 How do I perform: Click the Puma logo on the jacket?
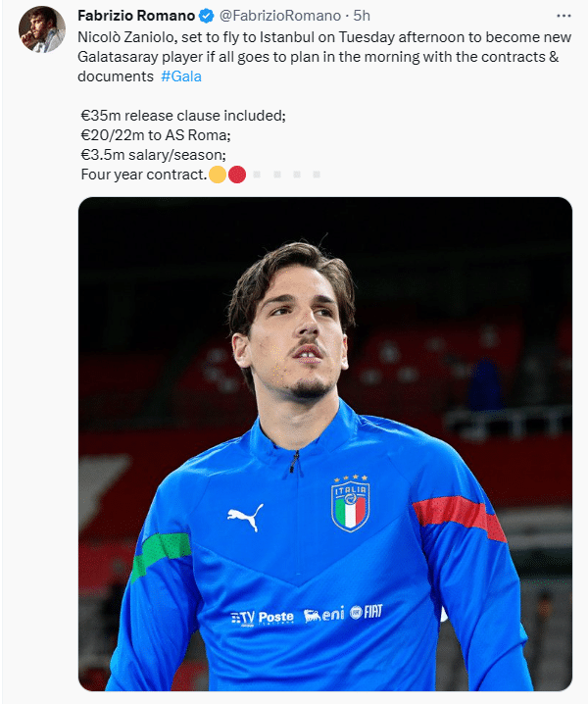click(x=244, y=517)
